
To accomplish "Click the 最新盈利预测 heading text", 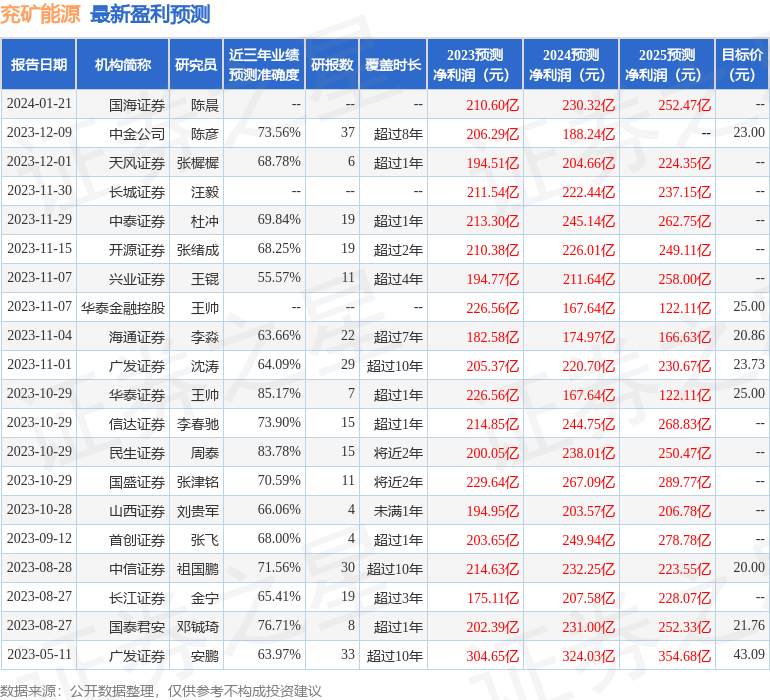I will tap(150, 14).
